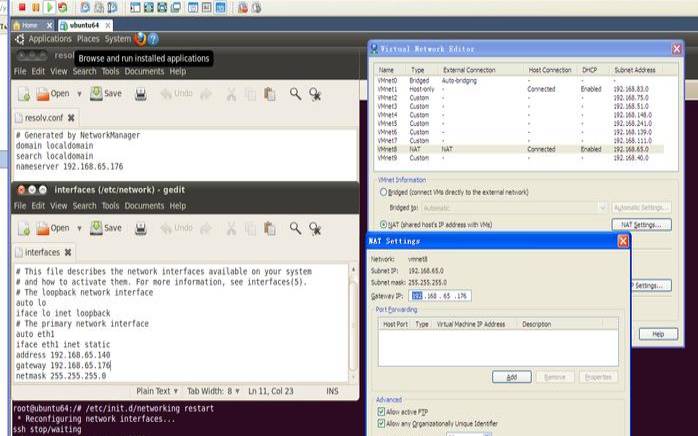This screenshot has width=698, height=436.
Task: Select the NAT shared host IP radio option
Action: 383,224
